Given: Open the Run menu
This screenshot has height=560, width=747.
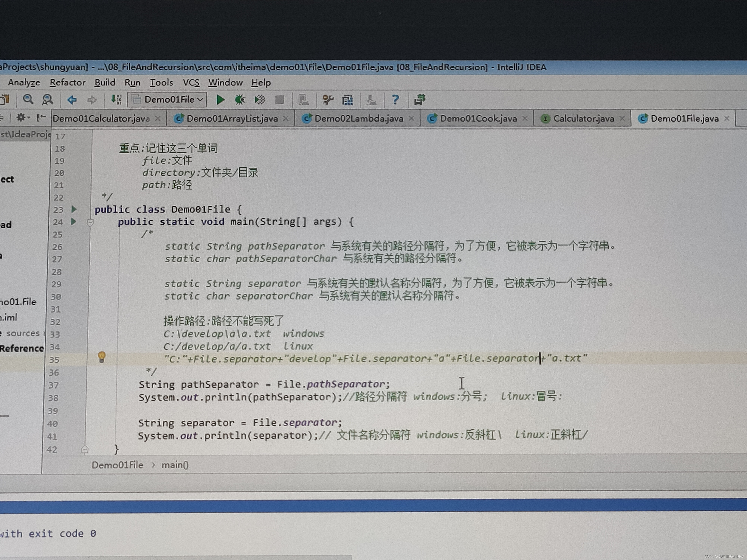Looking at the screenshot, I should coord(132,83).
